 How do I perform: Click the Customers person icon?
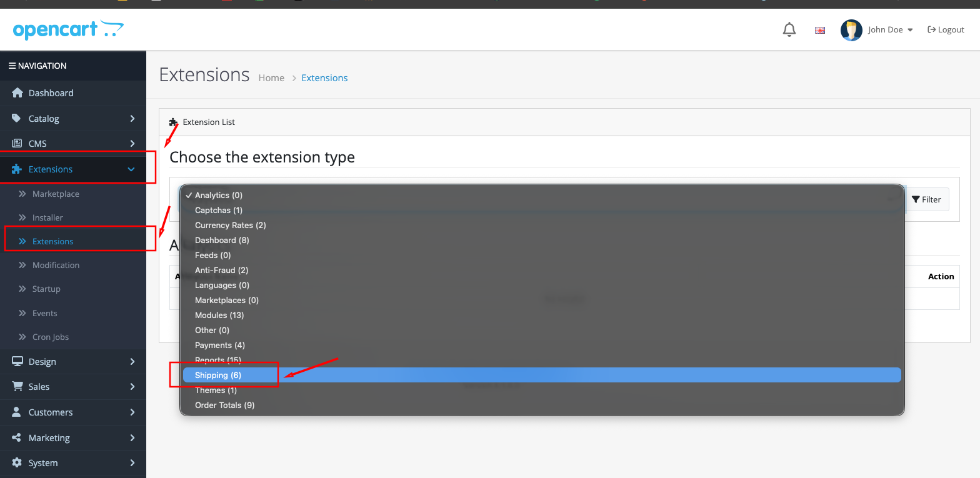pyautogui.click(x=17, y=412)
